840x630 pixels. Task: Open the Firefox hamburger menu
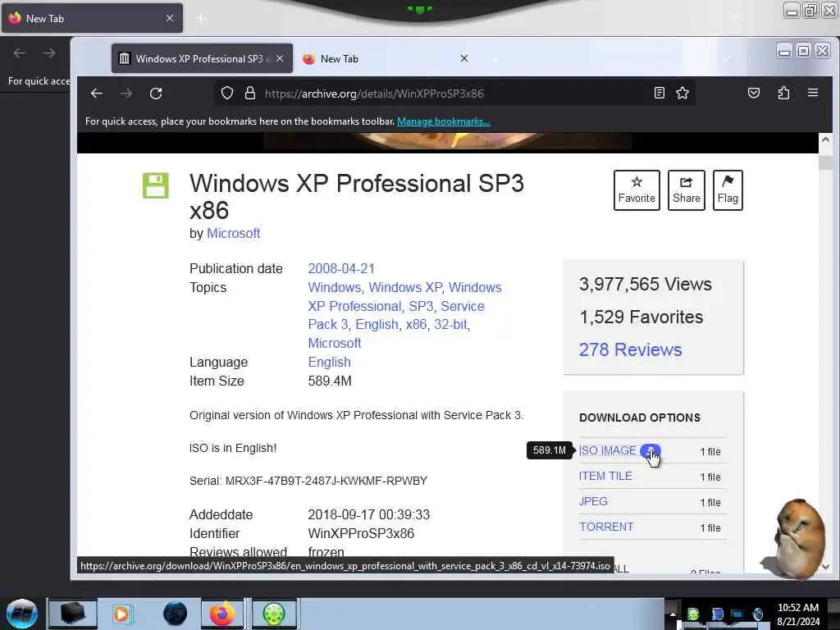(x=813, y=93)
